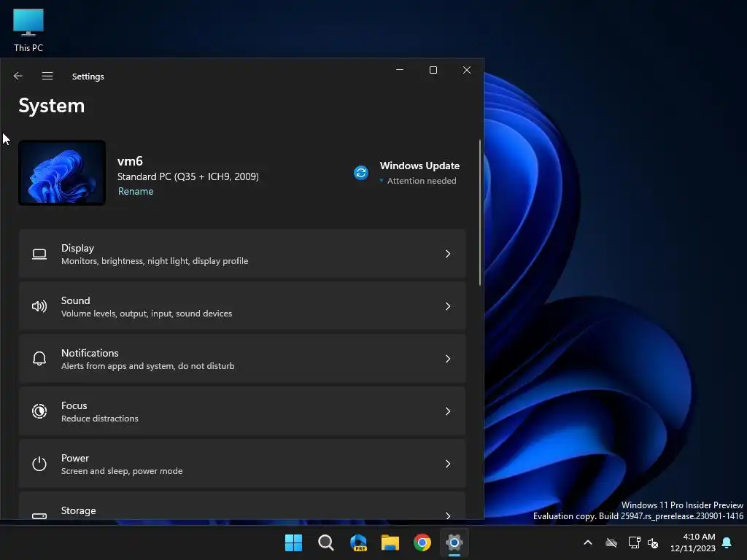
Task: Click the 'System' page heading
Action: click(52, 106)
